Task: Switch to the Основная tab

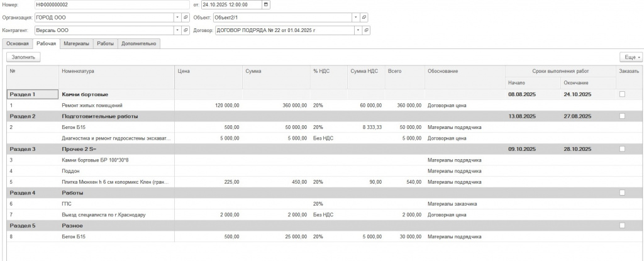Action: click(x=18, y=43)
